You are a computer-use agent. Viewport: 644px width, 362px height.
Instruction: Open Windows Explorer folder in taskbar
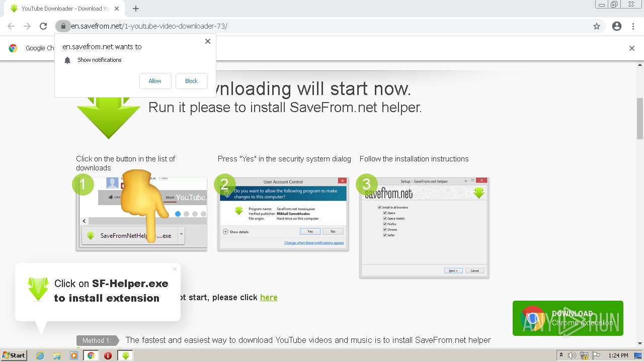(x=57, y=355)
